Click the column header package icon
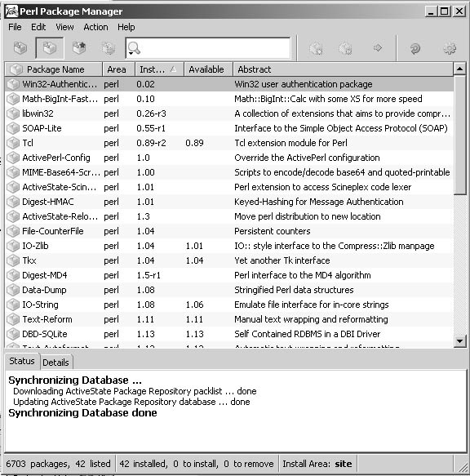The width and height of the screenshot is (470, 476). pyautogui.click(x=16, y=69)
